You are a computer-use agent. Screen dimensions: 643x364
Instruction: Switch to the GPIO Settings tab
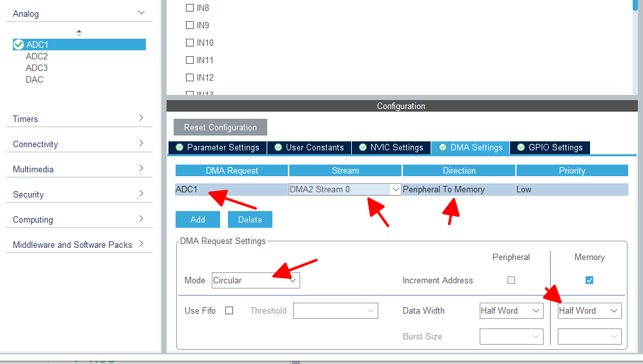[550, 148]
